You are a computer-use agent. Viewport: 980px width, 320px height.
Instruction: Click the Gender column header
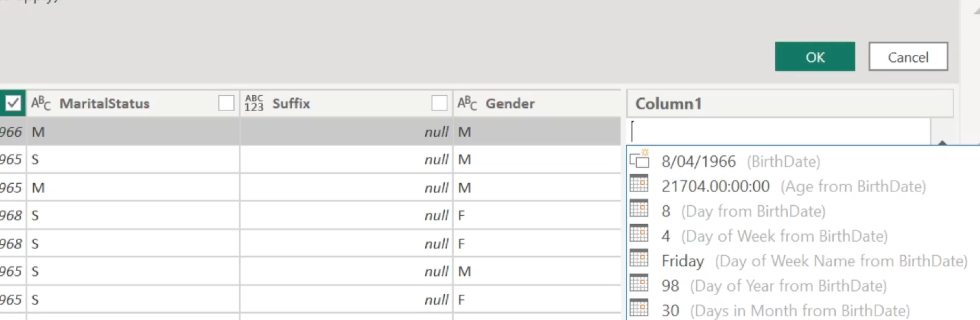point(509,104)
